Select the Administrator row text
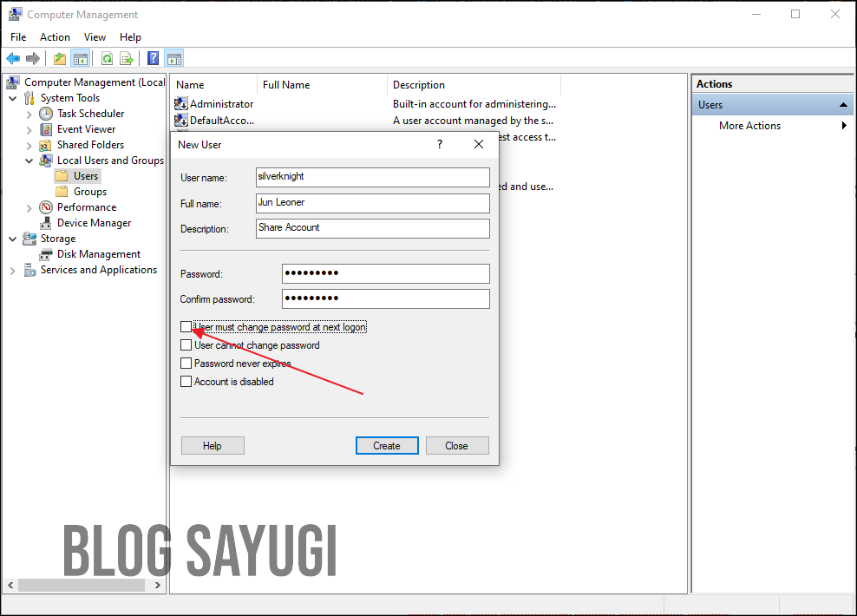The height and width of the screenshot is (616, 857). 221,104
